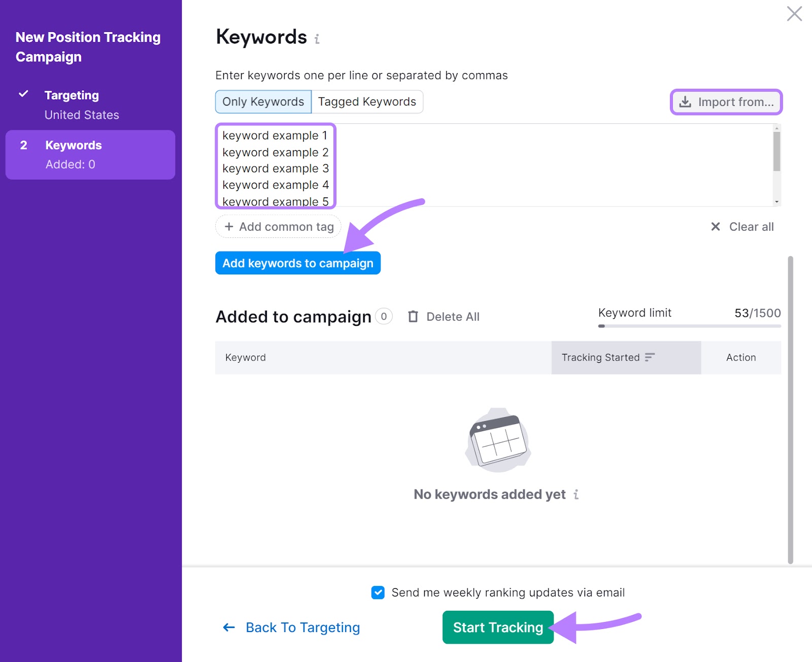Click the plus icon in Add common tag
Image resolution: width=812 pixels, height=662 pixels.
[x=229, y=227]
